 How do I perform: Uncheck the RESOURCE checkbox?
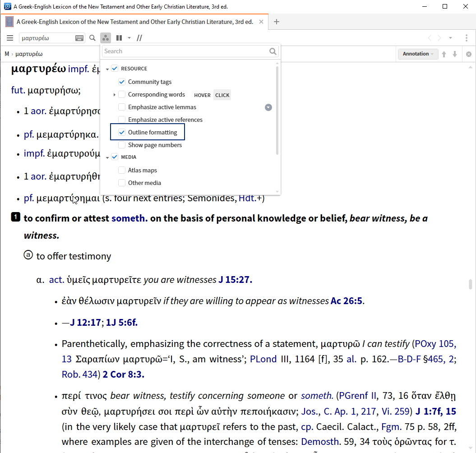[115, 69]
